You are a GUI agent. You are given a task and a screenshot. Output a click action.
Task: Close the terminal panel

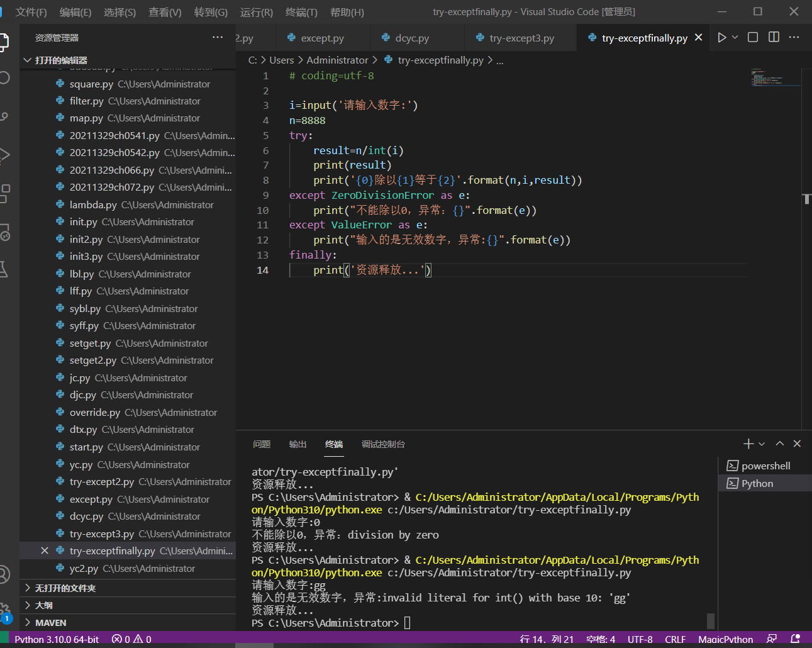[797, 444]
